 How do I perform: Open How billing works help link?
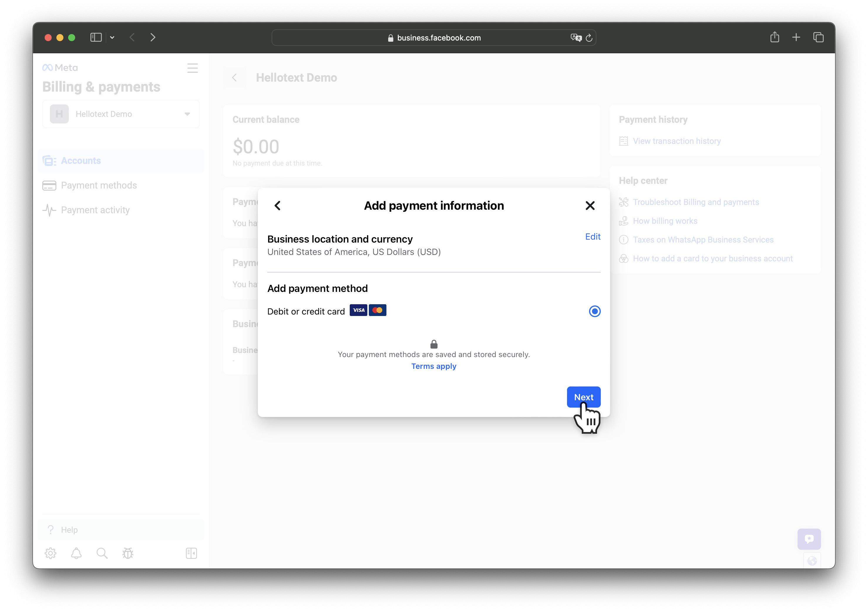665,221
